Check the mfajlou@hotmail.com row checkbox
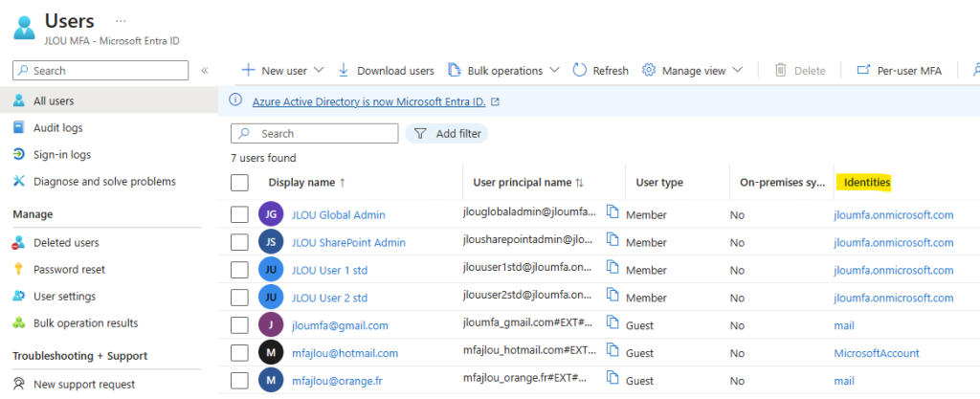980x399 pixels. click(239, 353)
